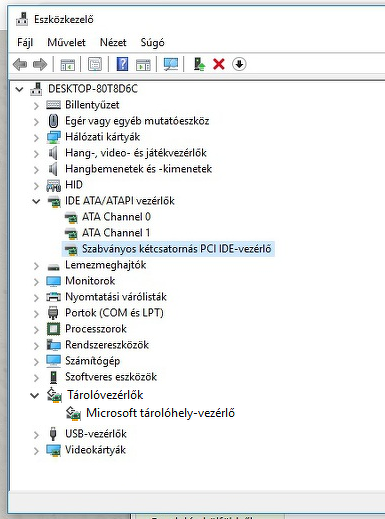Click the down-arrow disable device icon

tap(239, 64)
